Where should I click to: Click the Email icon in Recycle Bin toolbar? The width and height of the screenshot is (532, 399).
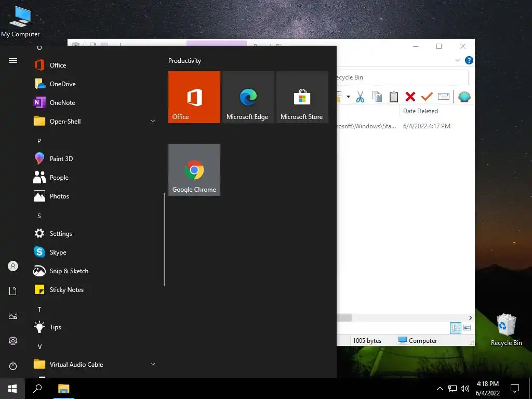click(444, 97)
